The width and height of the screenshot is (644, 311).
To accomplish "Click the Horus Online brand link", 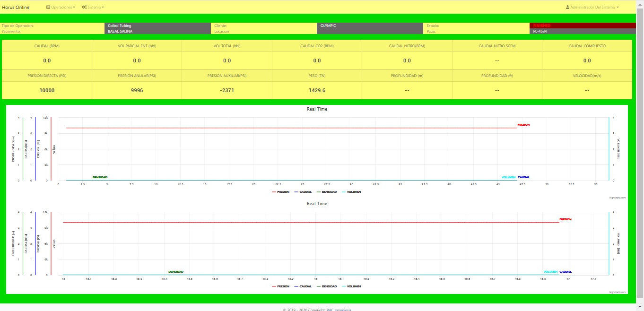I will [16, 8].
